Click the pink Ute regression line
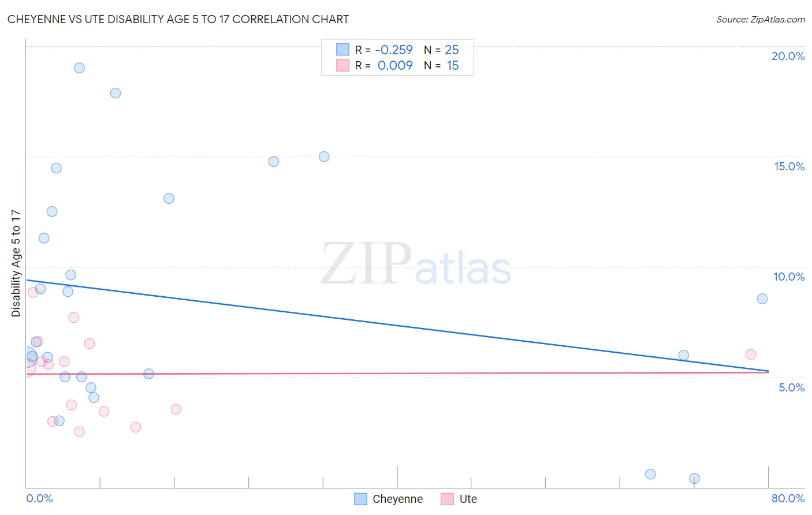Viewport: 812px width, 515px height. [397, 373]
